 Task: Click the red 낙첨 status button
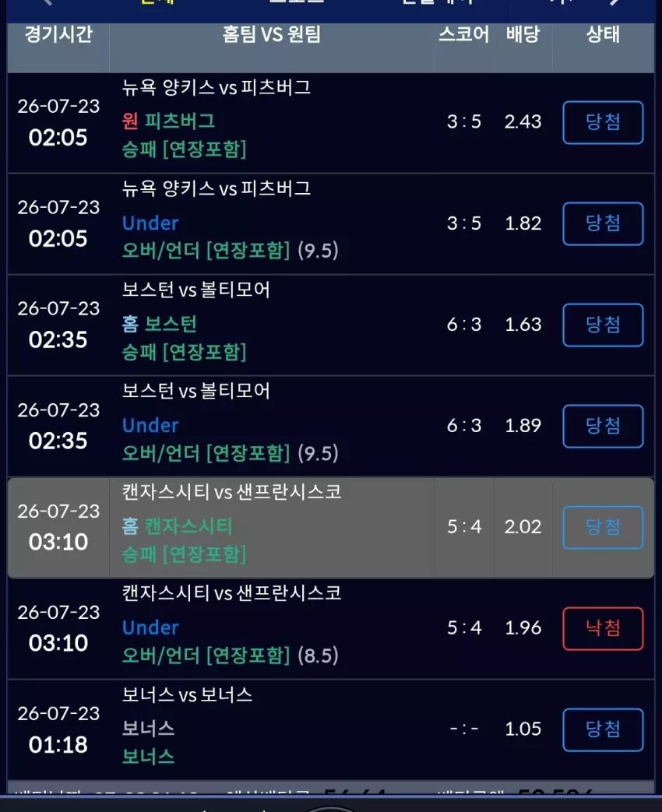coord(603,628)
